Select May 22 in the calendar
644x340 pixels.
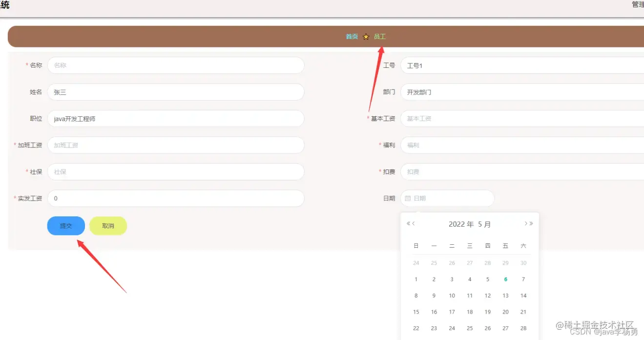coord(416,328)
